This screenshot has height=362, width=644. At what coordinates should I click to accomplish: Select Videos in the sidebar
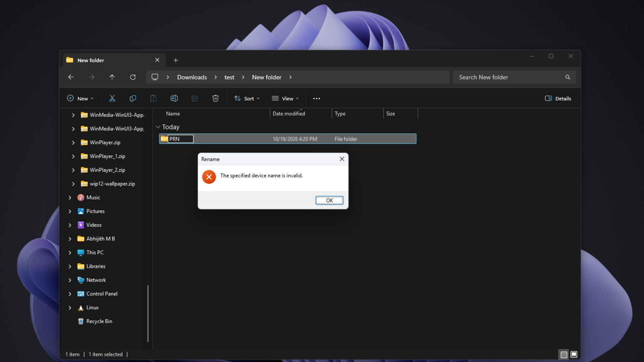(x=94, y=225)
